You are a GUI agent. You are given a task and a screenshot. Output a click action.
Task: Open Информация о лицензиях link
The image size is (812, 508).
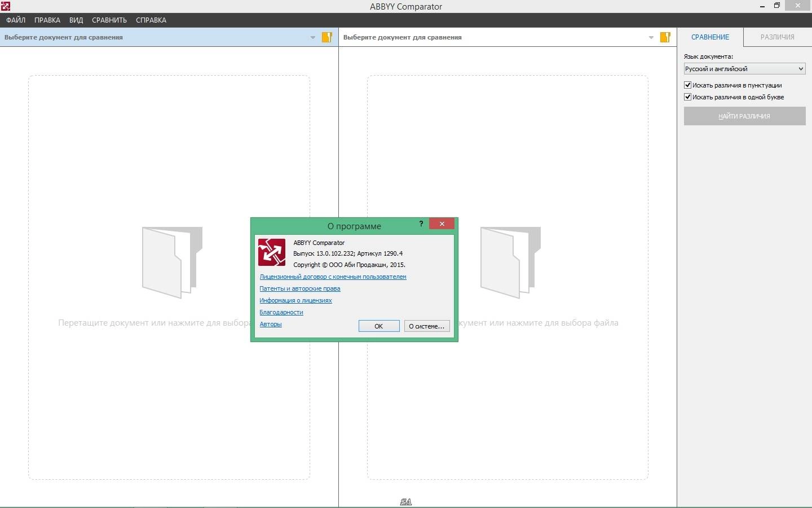point(295,300)
